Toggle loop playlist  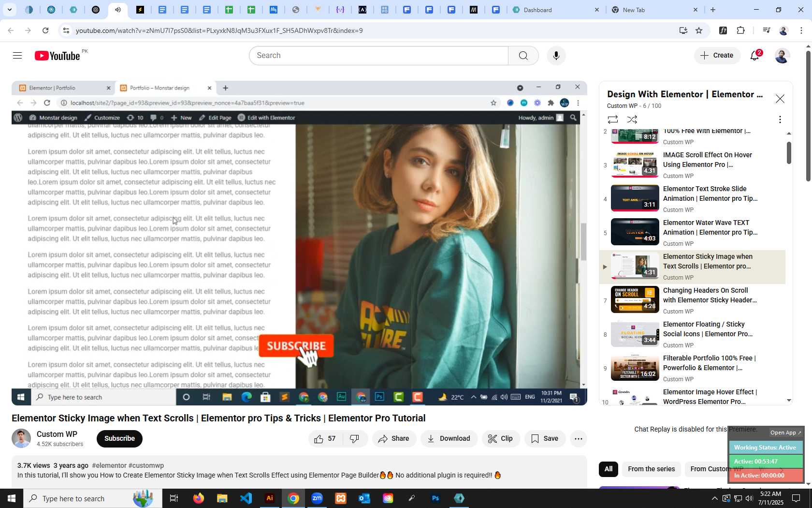pyautogui.click(x=613, y=120)
